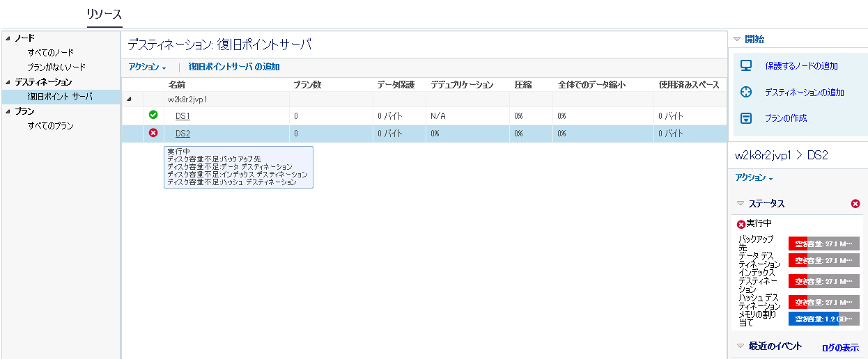The height and width of the screenshot is (359, 868).
Task: Click red error status icon for DS2
Action: 153,133
